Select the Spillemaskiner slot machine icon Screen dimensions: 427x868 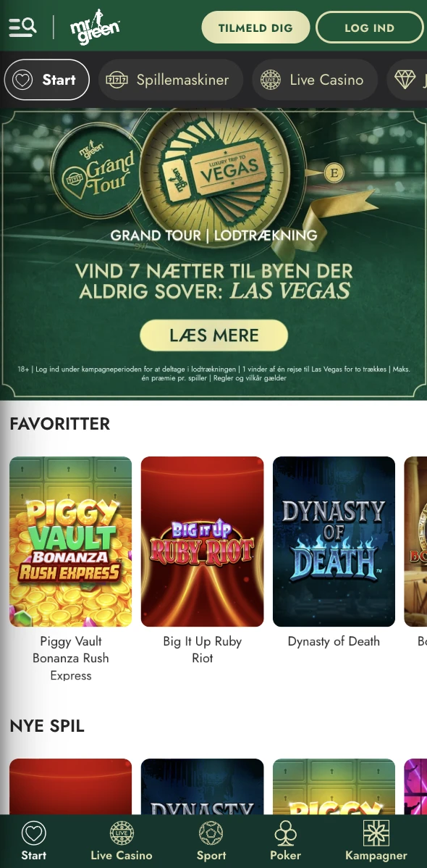(117, 80)
